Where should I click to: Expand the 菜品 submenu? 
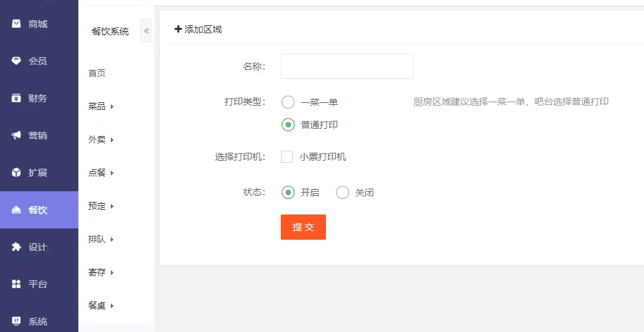pos(101,106)
